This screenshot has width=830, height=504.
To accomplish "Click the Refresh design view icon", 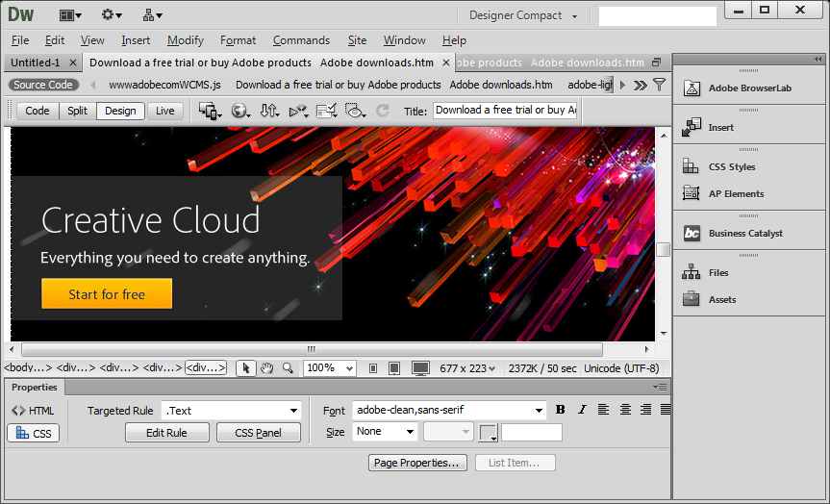I will pos(382,111).
